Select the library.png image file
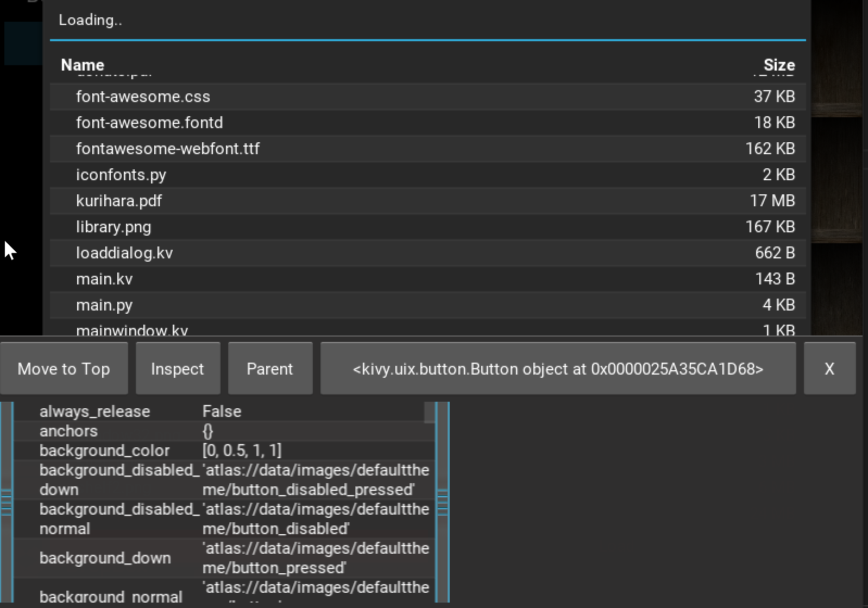This screenshot has width=868, height=608. click(x=114, y=227)
